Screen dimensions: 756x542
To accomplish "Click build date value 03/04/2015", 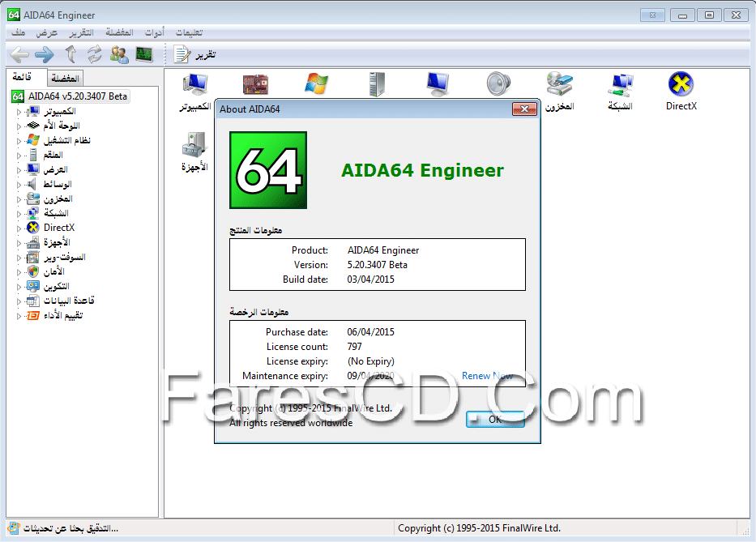I will 371,280.
